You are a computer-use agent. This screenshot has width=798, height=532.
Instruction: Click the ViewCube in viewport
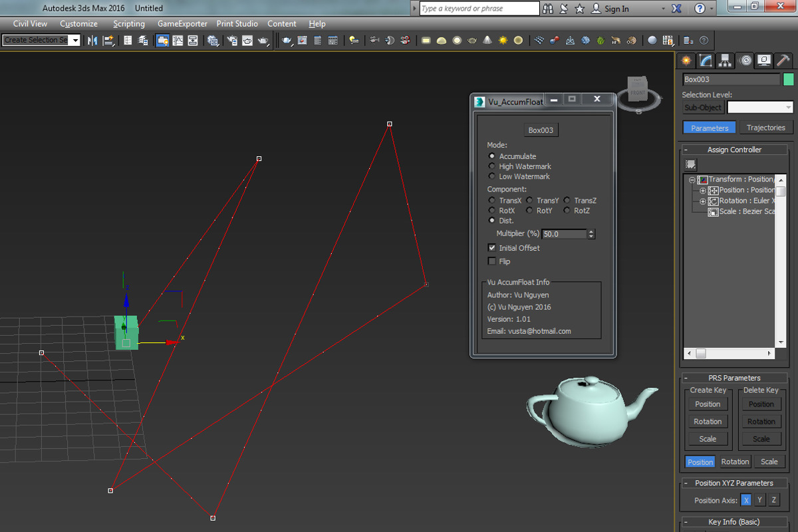pyautogui.click(x=638, y=92)
